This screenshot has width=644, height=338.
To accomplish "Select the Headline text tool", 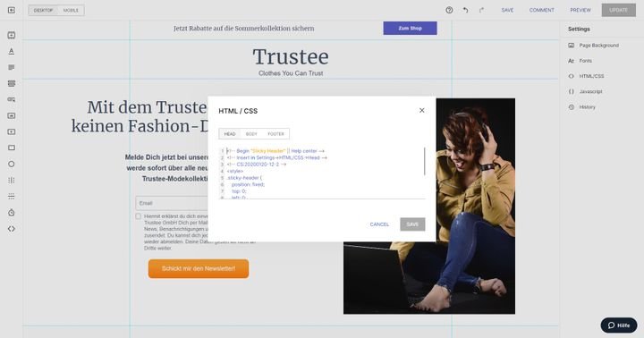I will [x=12, y=51].
